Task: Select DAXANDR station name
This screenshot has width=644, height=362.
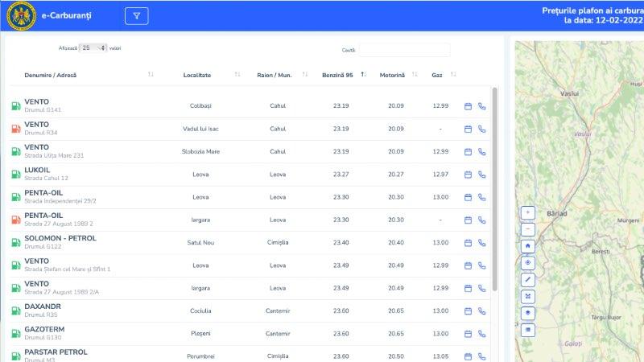Action: coord(43,306)
